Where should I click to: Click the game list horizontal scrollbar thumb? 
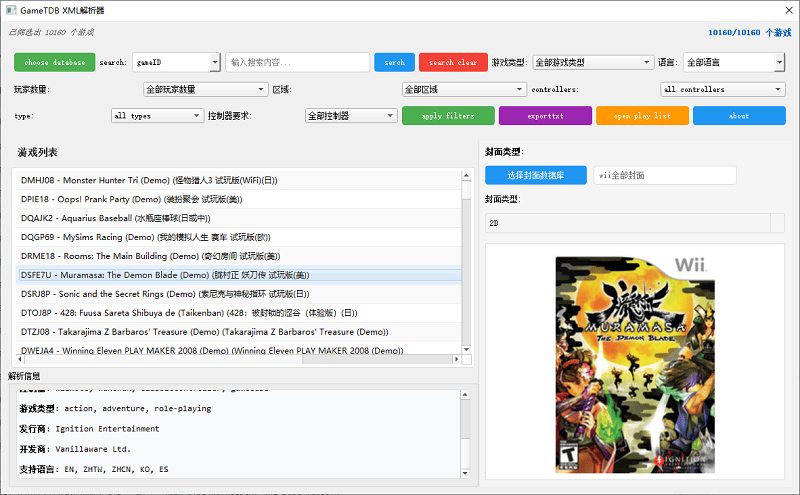[164, 359]
